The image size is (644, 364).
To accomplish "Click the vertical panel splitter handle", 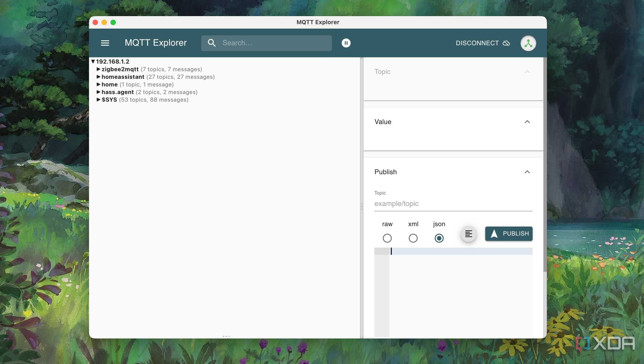I will 361,206.
